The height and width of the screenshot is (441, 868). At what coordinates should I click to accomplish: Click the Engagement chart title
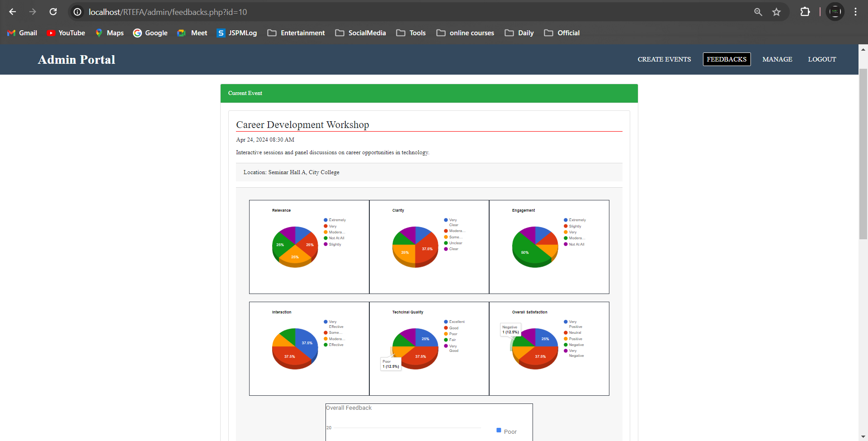tap(524, 210)
